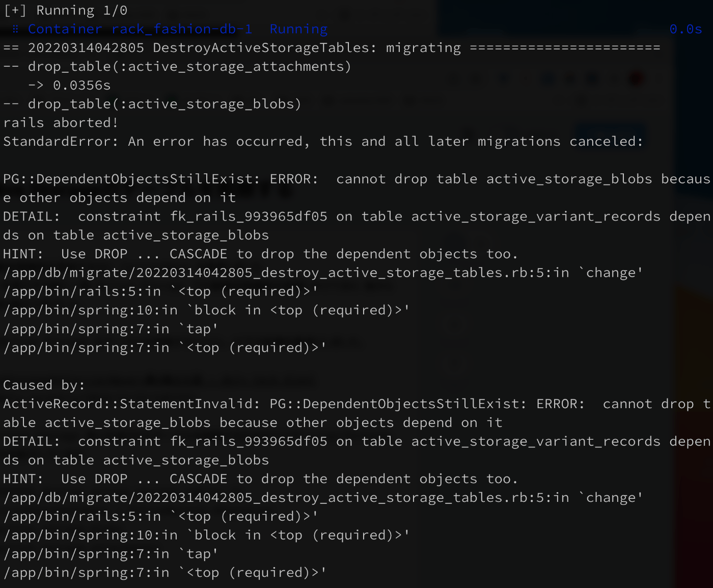Click the '[+] Running 1/0' header line
713x588 pixels.
(x=65, y=10)
